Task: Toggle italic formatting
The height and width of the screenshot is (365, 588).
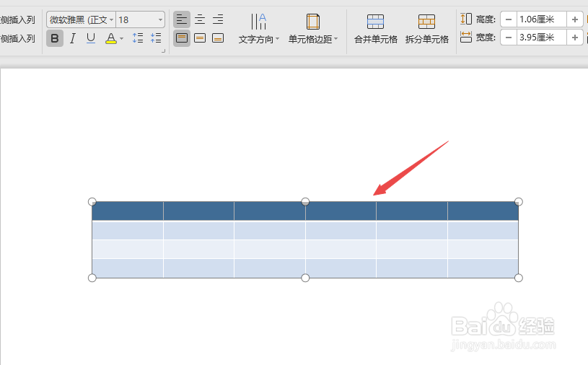Action: 73,38
